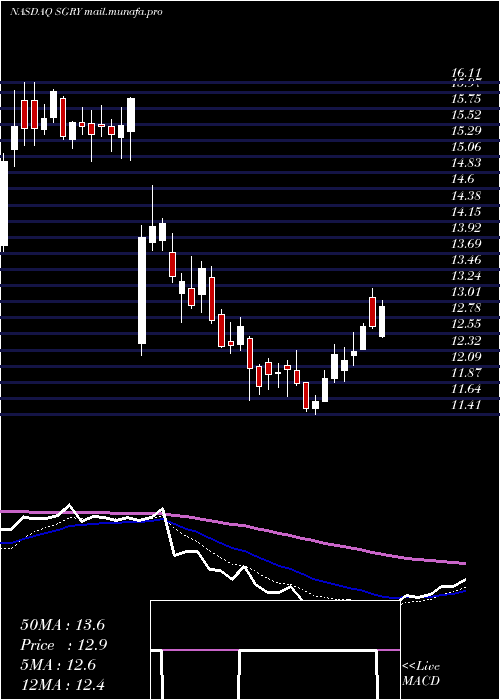
Task: Select the 15.29 price axis label
Action: point(467,131)
